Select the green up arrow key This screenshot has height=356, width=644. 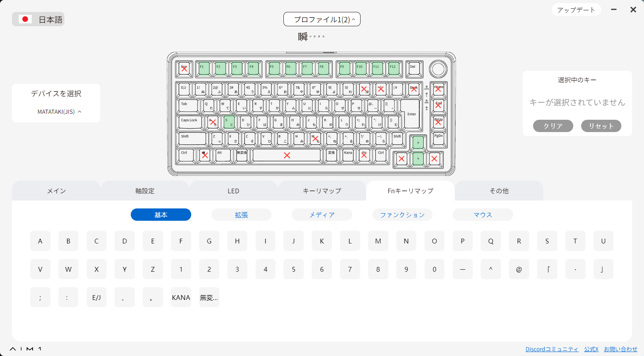tap(418, 142)
